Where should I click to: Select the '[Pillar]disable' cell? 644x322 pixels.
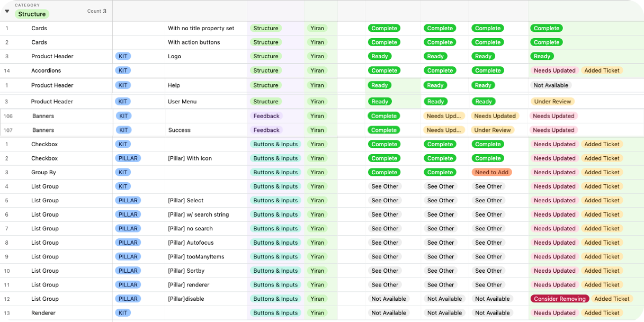[206, 299]
